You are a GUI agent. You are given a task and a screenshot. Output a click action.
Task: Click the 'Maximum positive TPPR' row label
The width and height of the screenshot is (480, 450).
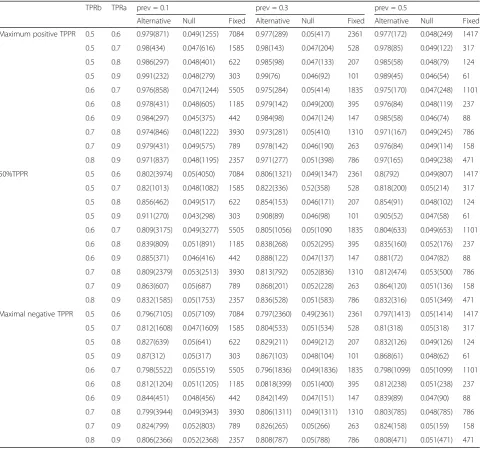pos(38,34)
